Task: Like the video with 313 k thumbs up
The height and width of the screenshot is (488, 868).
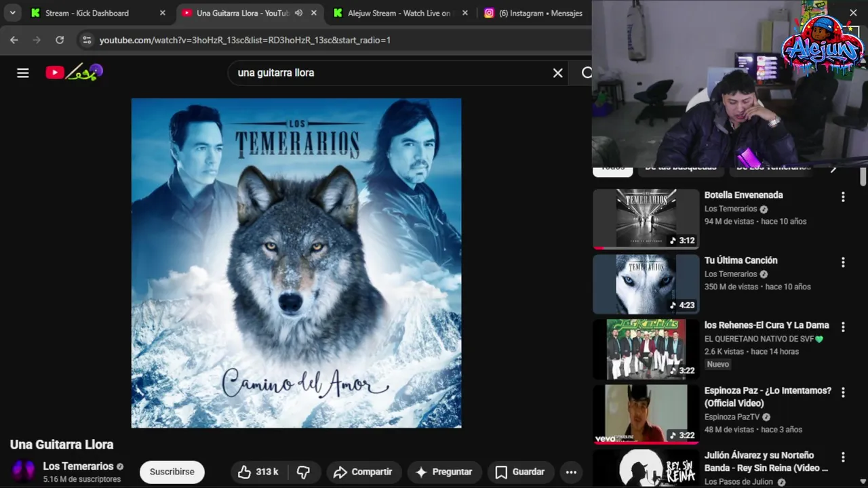Action: pos(258,472)
